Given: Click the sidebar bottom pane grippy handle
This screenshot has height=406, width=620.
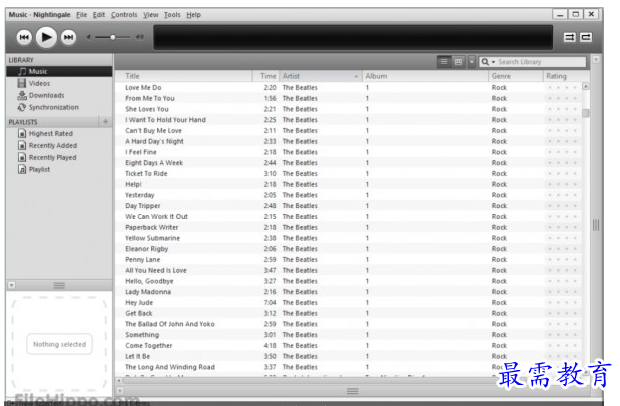Looking at the screenshot, I should coord(59,285).
